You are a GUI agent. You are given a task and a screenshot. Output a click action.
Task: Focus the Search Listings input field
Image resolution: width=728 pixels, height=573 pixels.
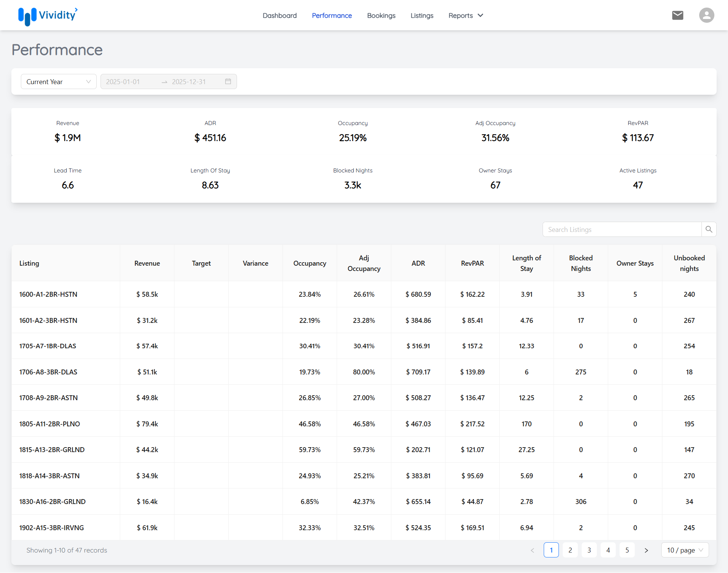pyautogui.click(x=622, y=229)
